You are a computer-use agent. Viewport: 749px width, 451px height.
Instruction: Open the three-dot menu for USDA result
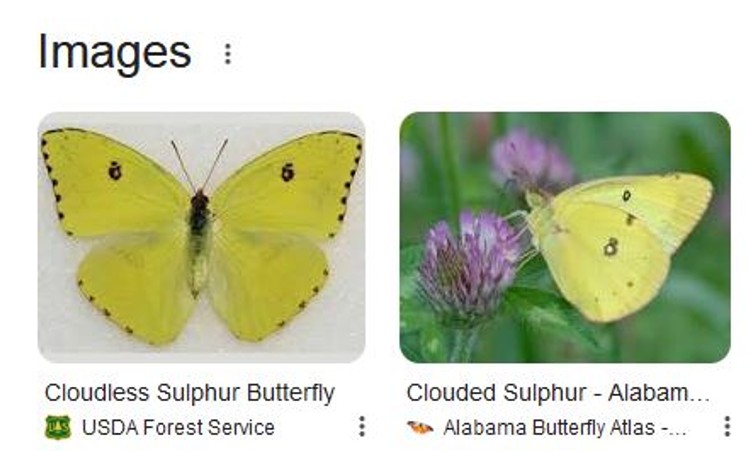pos(361,427)
